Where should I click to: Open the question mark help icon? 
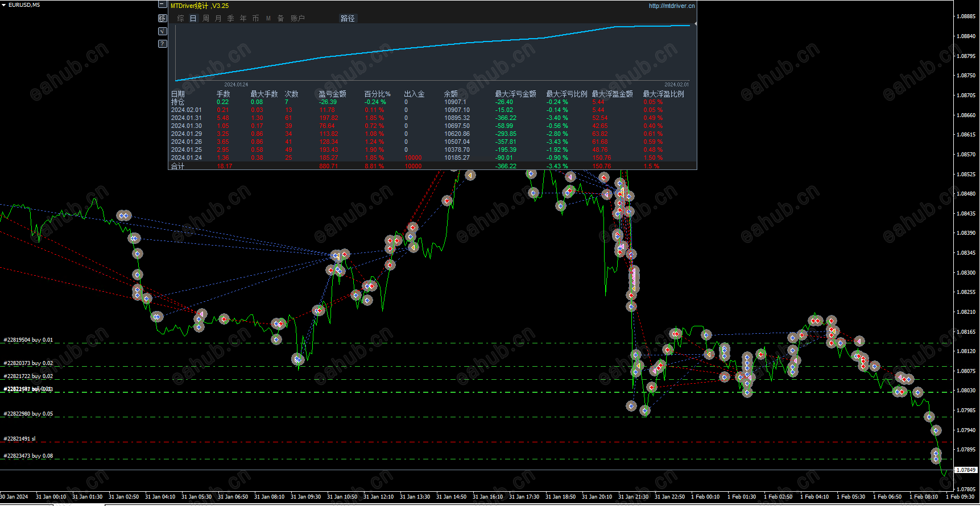pyautogui.click(x=162, y=44)
